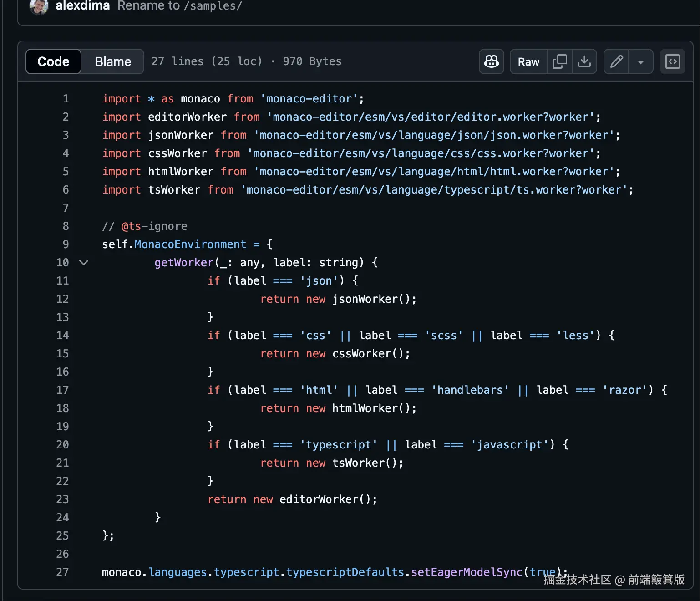Select line number 27

[63, 572]
